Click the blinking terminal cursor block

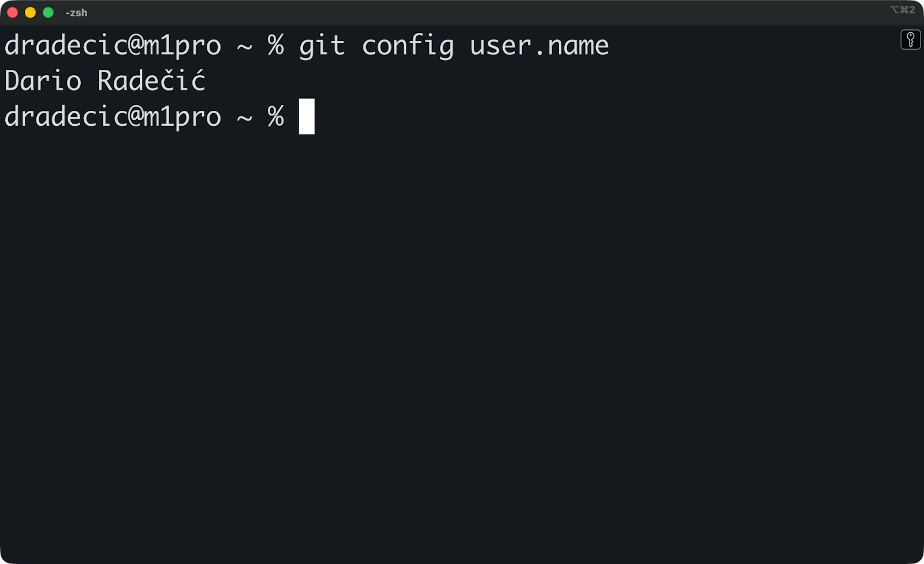click(306, 117)
